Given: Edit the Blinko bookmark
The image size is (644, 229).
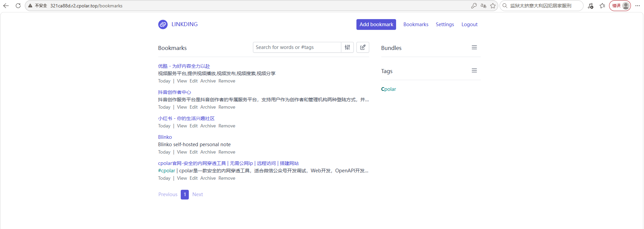Looking at the screenshot, I should tap(194, 152).
